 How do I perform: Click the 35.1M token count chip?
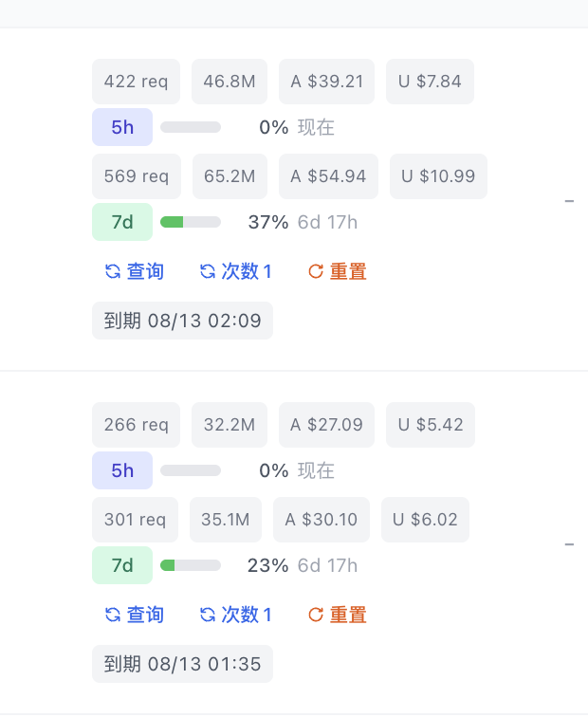(226, 520)
